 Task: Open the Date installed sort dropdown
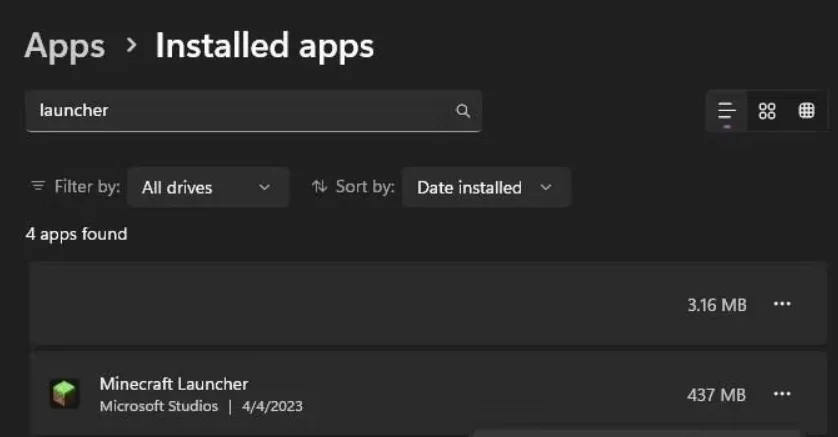click(x=486, y=187)
